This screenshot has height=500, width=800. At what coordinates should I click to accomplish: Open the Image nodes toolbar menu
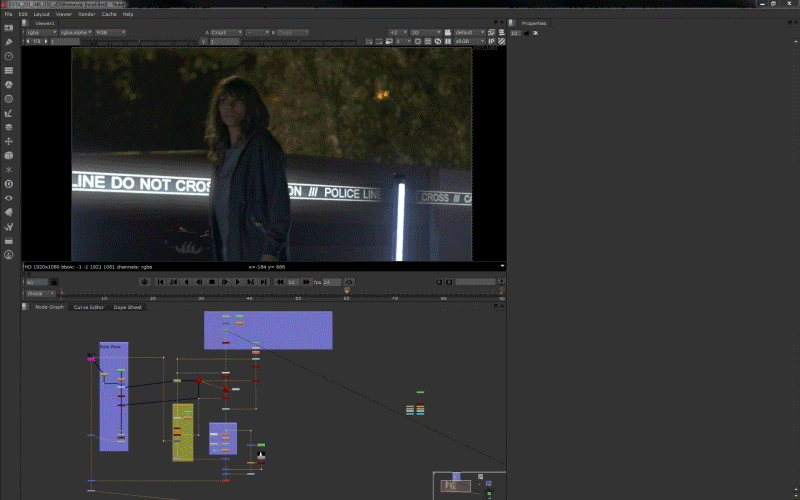(x=9, y=28)
